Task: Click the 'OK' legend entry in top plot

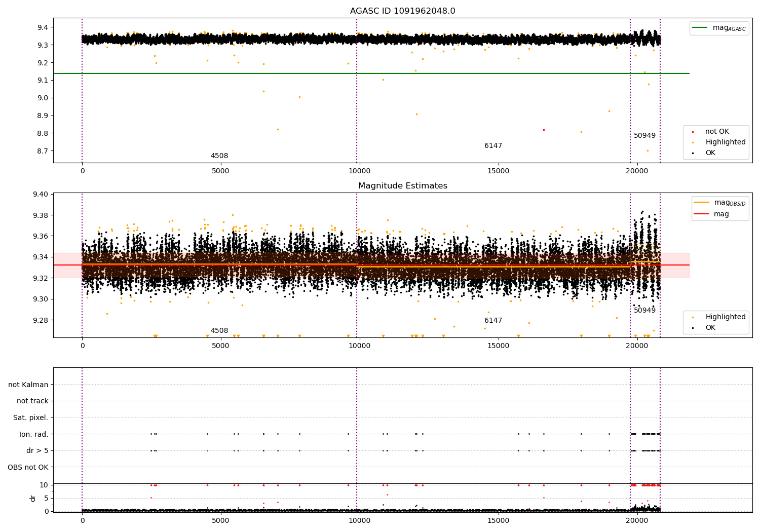Action: pyautogui.click(x=704, y=153)
